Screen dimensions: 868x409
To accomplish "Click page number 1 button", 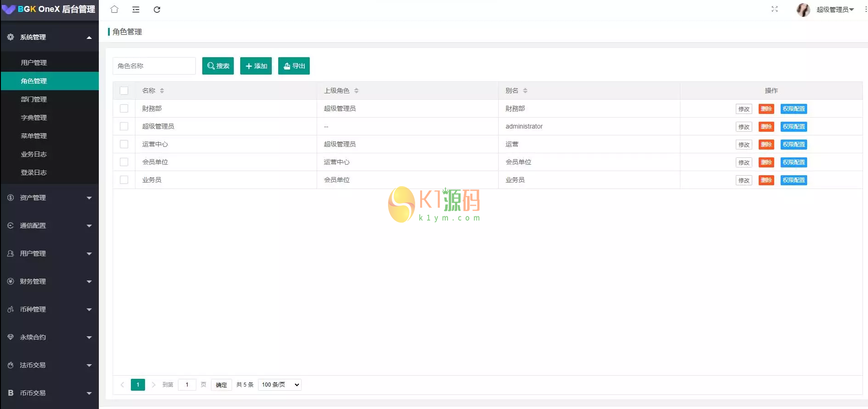I will 138,385.
